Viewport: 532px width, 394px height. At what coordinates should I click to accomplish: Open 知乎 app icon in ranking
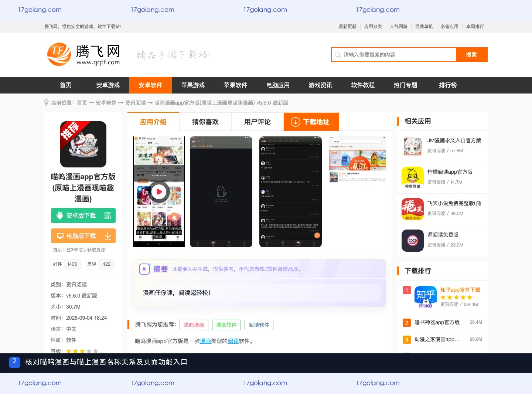point(426,297)
